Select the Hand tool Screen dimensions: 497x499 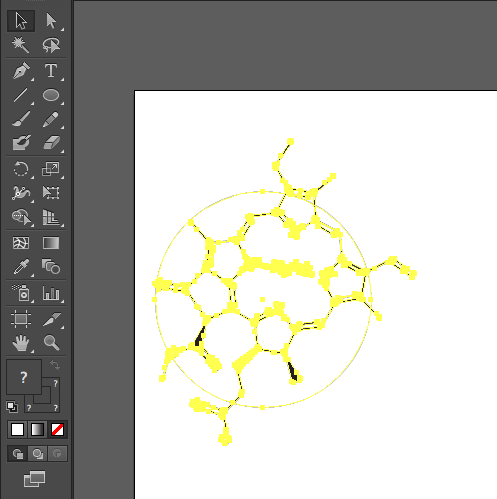21,343
